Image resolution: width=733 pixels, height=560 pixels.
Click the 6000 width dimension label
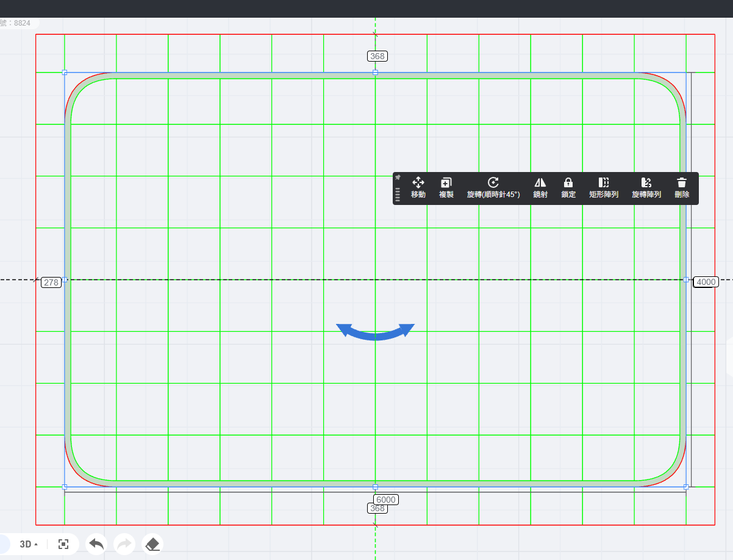(x=385, y=500)
